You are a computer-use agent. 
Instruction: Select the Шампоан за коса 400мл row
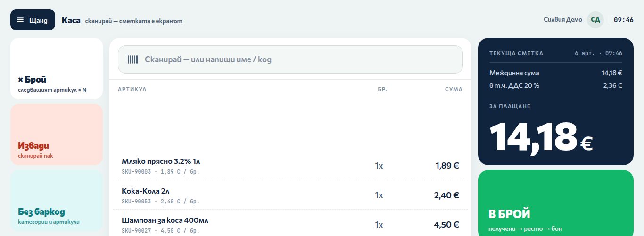coord(290,224)
